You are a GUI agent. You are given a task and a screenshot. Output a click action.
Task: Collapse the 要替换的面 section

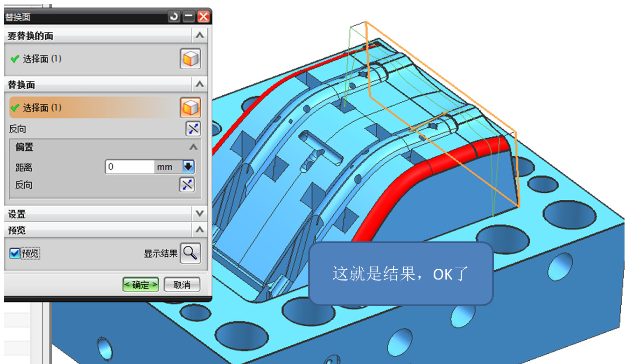click(x=199, y=35)
